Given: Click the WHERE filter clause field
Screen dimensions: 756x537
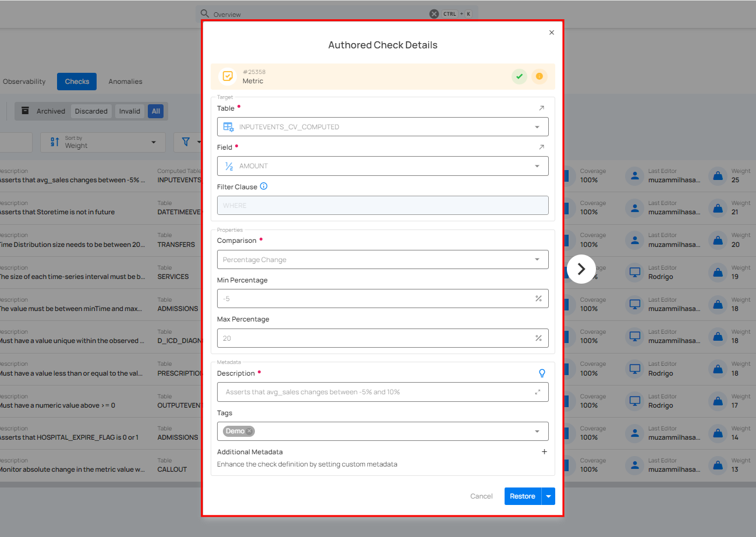Looking at the screenshot, I should [383, 206].
